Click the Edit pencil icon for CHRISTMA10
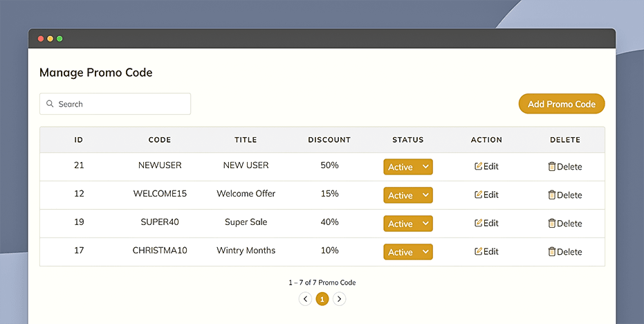 click(478, 251)
